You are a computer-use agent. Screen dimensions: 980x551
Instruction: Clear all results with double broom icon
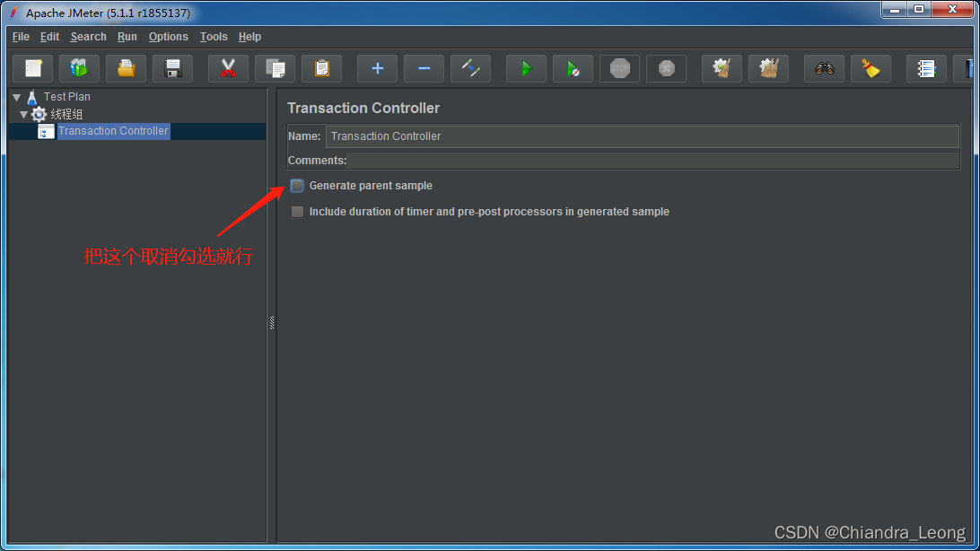click(769, 68)
